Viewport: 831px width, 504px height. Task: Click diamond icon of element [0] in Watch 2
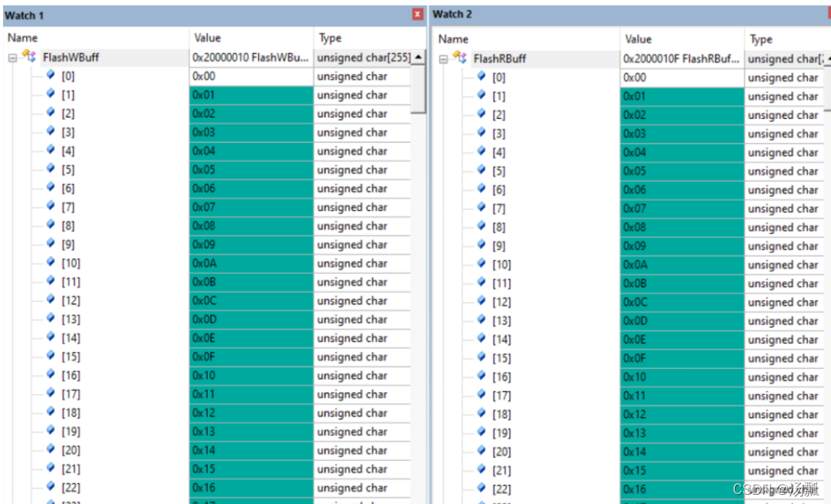pos(482,76)
